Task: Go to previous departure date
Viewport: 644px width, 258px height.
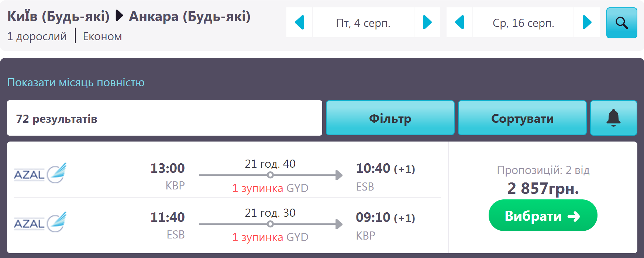Action: point(299,22)
